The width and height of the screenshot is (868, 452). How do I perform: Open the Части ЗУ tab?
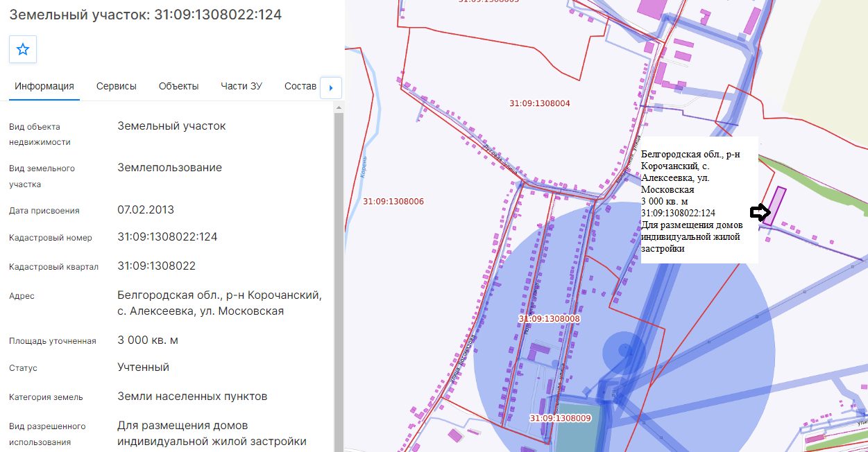241,86
